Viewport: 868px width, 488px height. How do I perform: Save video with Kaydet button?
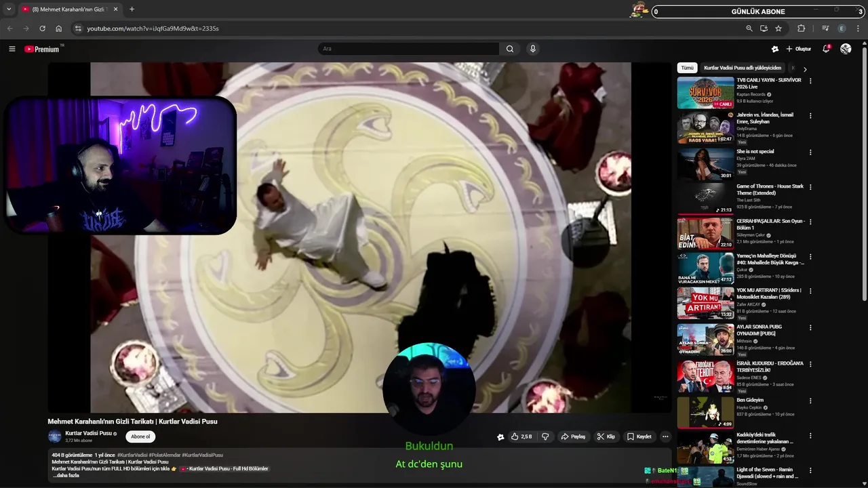pos(639,436)
